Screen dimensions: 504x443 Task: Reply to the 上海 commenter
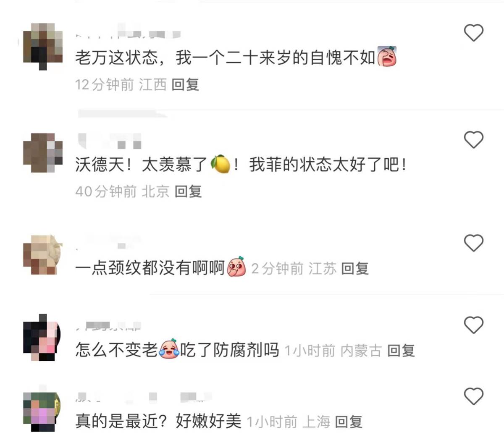pyautogui.click(x=349, y=422)
